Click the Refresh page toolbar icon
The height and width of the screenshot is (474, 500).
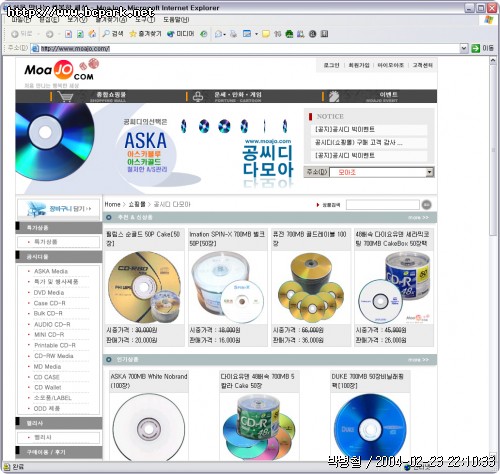coord(80,34)
